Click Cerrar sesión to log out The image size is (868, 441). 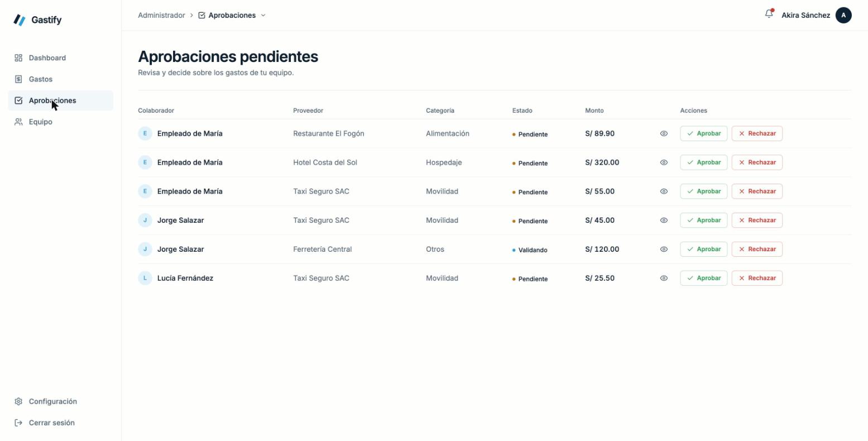click(x=61, y=423)
